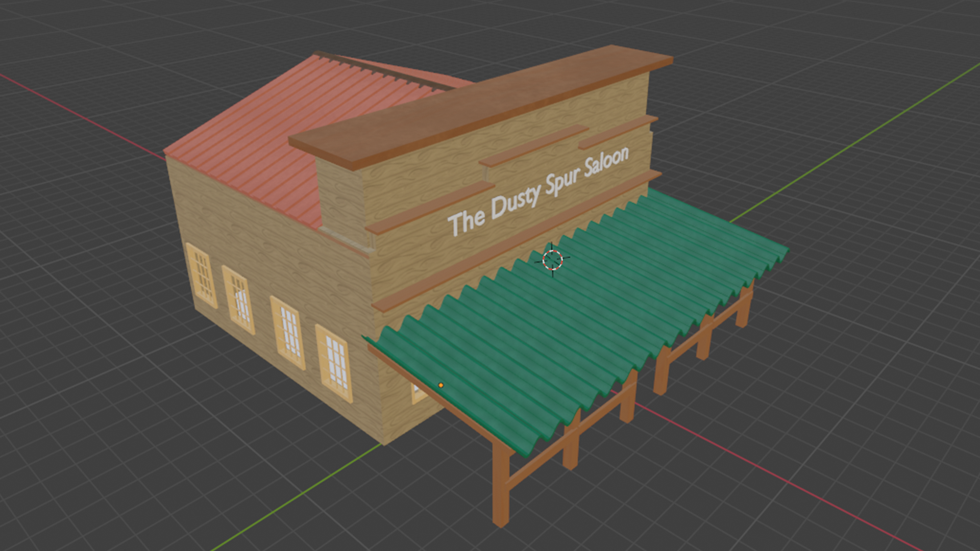
Task: Click the "The Dusty Spur Saloon" sign text
Action: tap(538, 192)
